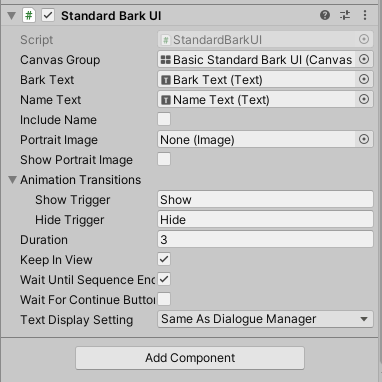Enable the Show Portrait Image checkbox

[x=164, y=159]
